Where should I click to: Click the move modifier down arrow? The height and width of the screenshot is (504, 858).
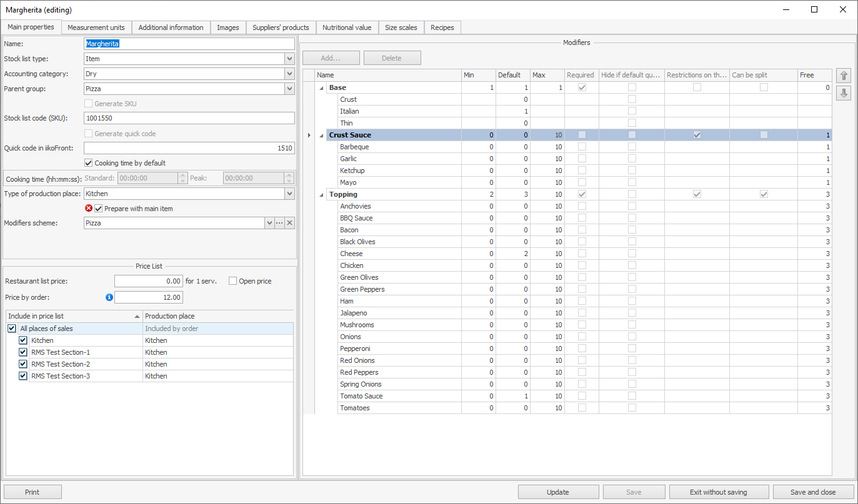(844, 93)
